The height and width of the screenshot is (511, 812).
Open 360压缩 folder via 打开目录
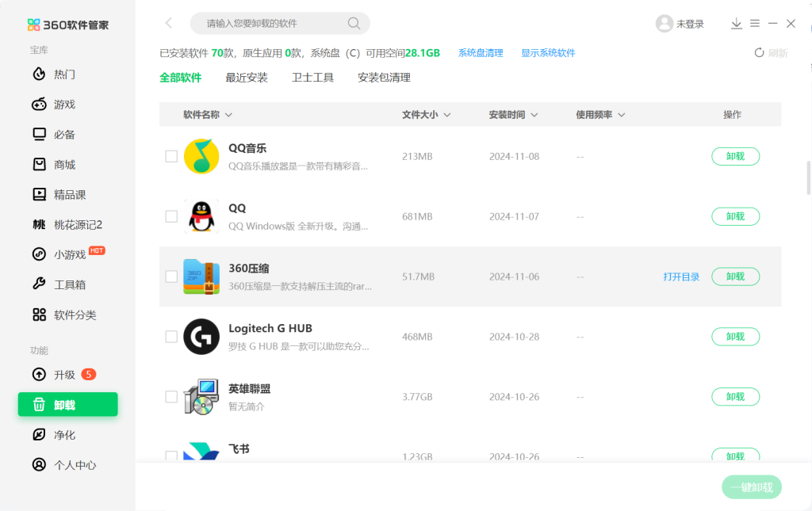(681, 276)
